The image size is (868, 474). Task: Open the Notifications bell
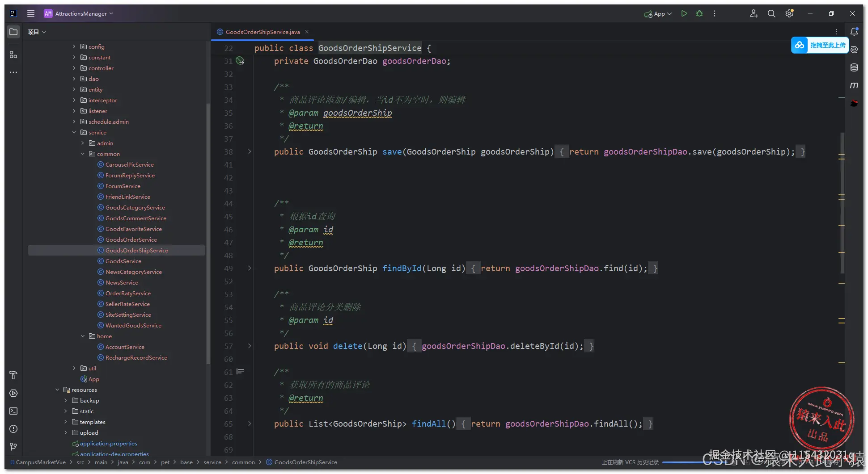click(854, 32)
